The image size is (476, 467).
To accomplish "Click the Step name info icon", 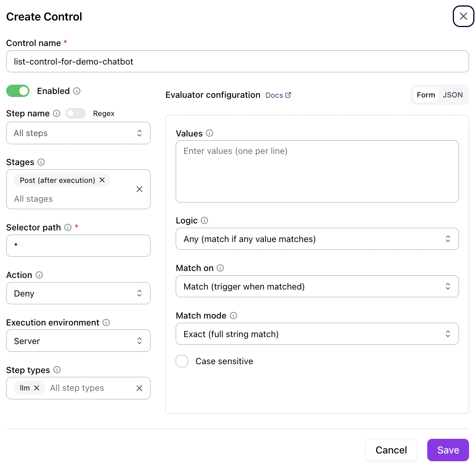I will coord(57,113).
